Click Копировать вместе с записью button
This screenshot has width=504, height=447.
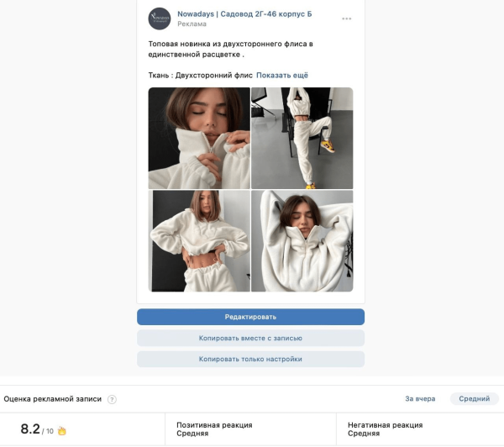250,338
